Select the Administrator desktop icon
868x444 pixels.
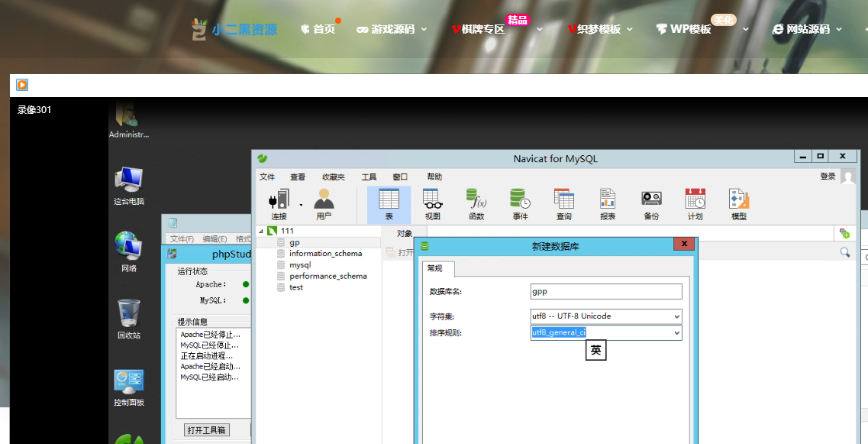pyautogui.click(x=129, y=120)
